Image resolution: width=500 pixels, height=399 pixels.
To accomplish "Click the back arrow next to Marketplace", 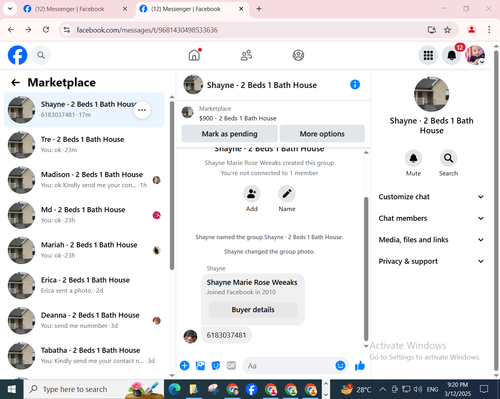I will (16, 82).
